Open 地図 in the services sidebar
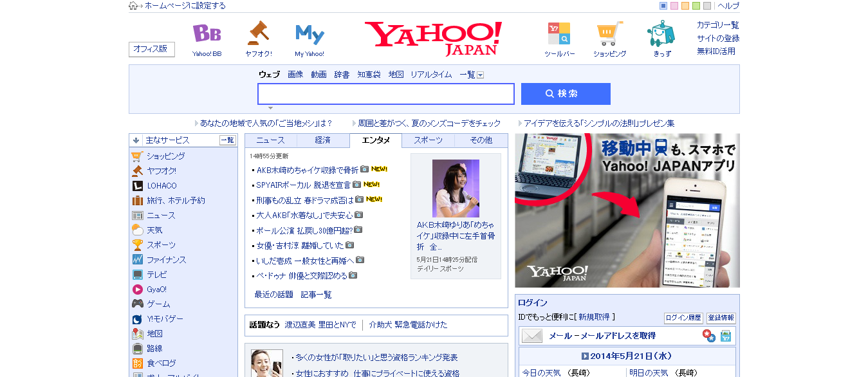This screenshot has width=868, height=377. point(154,334)
